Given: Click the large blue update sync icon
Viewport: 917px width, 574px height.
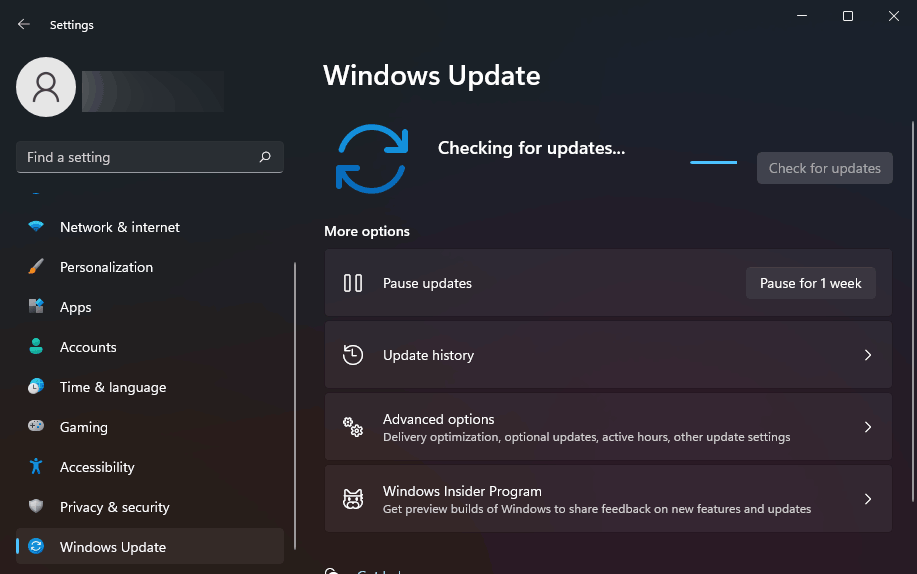Looking at the screenshot, I should [372, 159].
